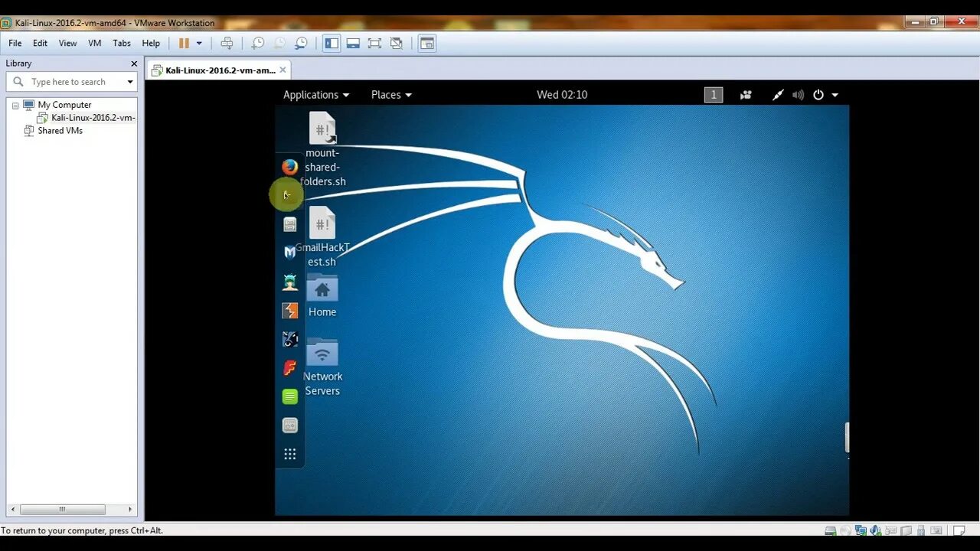Screen dimensions: 980x551
Task: Click library scrollbar right arrow
Action: click(130, 509)
